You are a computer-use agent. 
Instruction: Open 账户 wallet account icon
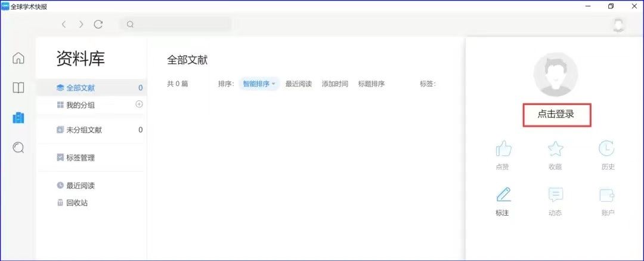coord(607,195)
